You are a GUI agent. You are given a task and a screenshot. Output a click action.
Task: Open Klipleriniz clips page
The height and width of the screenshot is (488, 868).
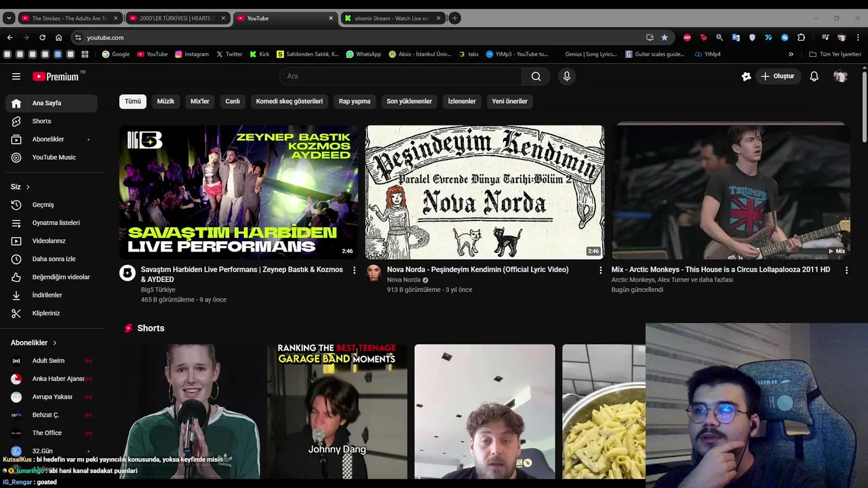point(52,313)
